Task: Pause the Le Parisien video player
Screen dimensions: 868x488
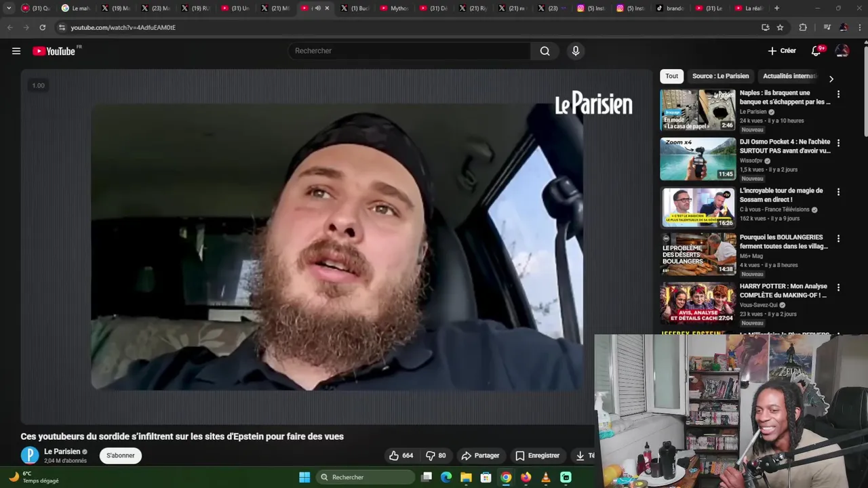Action: point(337,247)
